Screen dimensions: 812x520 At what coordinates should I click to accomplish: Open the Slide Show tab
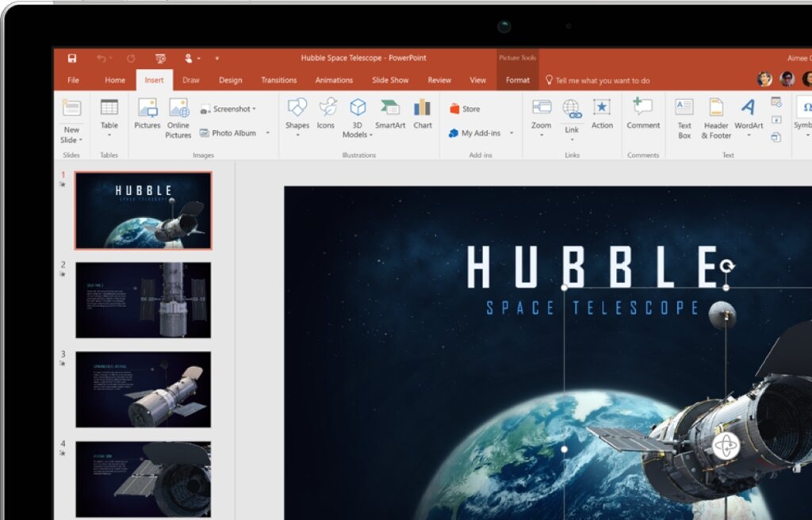coord(390,80)
